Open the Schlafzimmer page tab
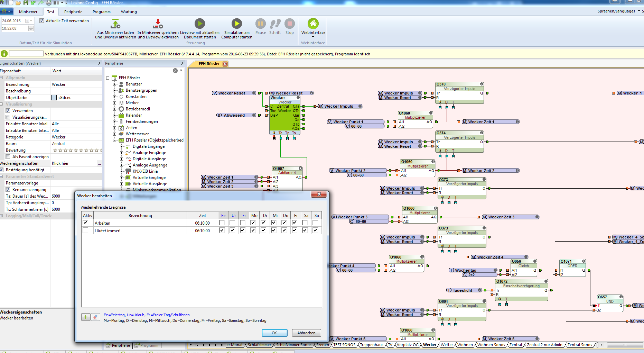This screenshot has height=353, width=644. tap(259, 345)
